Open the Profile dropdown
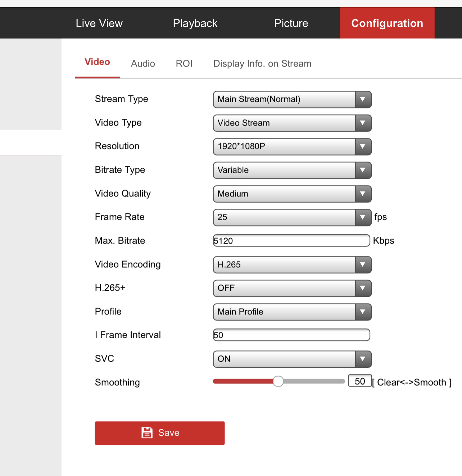 pos(292,312)
